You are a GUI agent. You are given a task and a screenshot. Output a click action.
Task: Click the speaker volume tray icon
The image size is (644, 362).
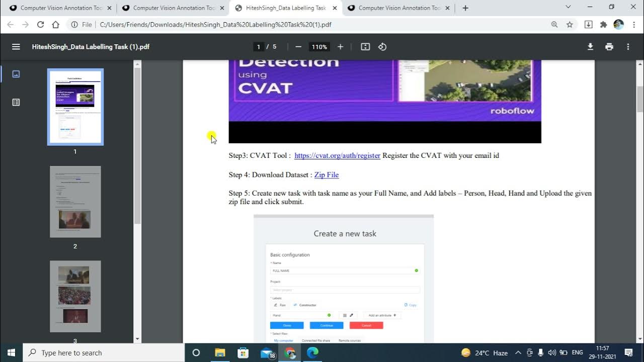[x=552, y=352]
